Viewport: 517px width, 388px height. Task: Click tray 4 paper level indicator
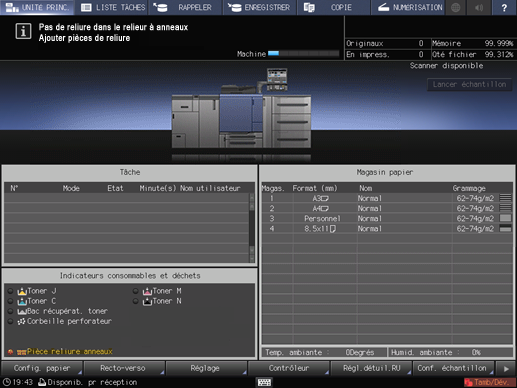pyautogui.click(x=505, y=228)
